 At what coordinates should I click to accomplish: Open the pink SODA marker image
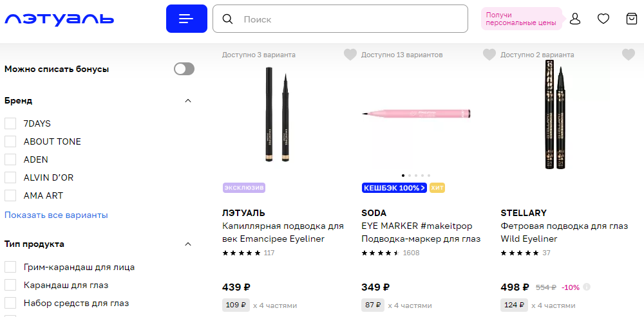[x=416, y=113]
